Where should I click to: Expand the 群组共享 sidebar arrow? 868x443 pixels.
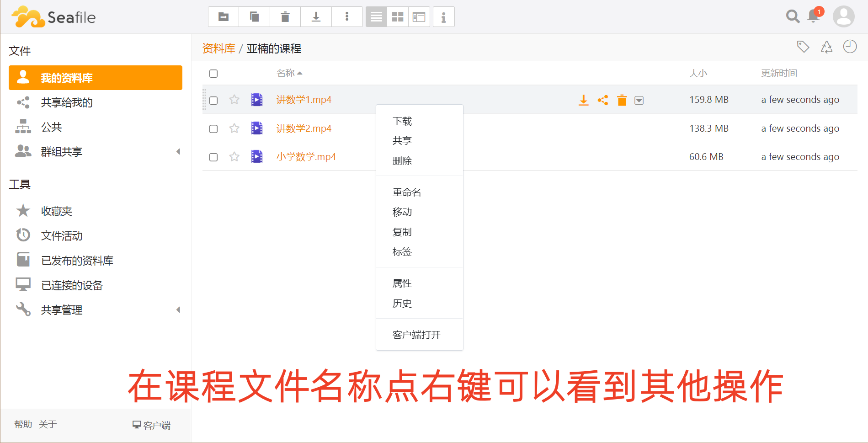click(x=178, y=152)
